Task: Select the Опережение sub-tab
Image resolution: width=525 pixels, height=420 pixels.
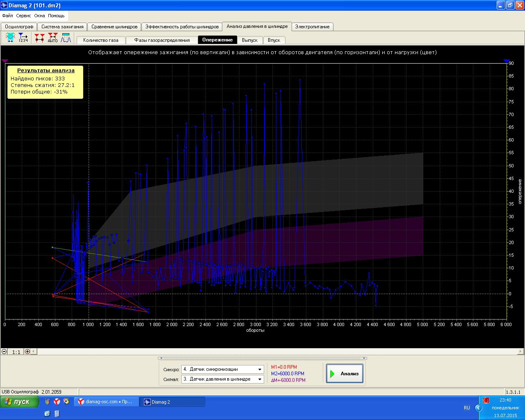Action: point(217,40)
